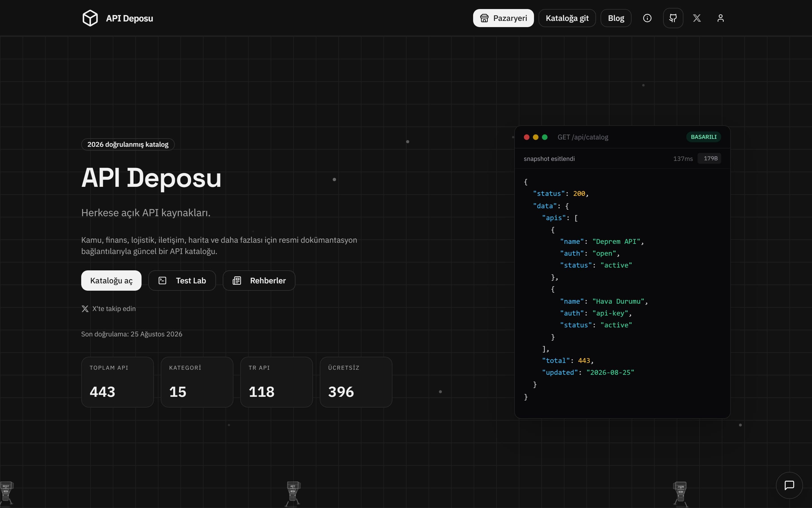The height and width of the screenshot is (508, 812).
Task: Click the Herkese açık API kaynakları tagline
Action: pos(145,213)
